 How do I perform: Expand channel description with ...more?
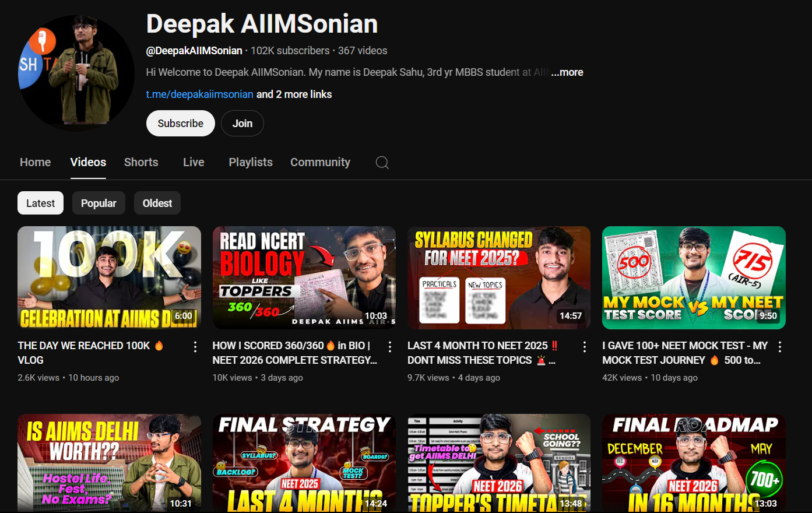tap(567, 72)
